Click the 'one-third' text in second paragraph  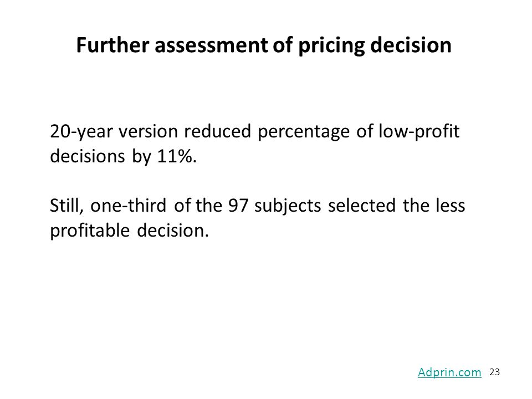tap(129, 206)
